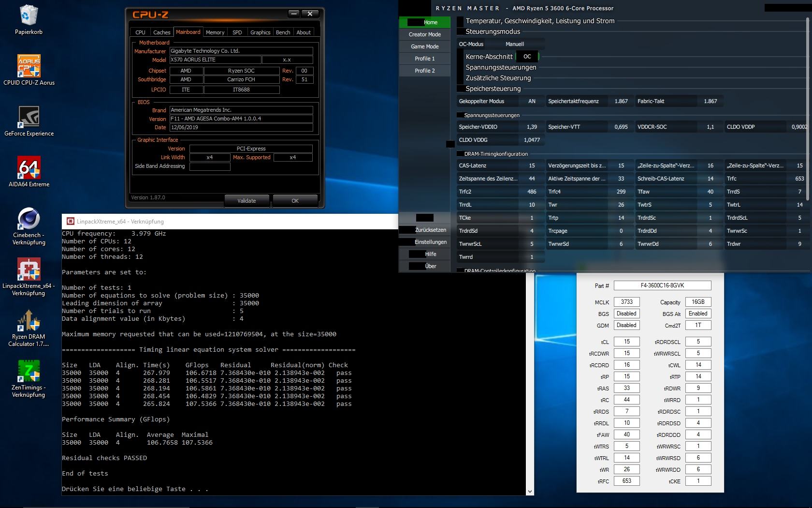Click the Capacity field showing 16GB

[x=698, y=302]
